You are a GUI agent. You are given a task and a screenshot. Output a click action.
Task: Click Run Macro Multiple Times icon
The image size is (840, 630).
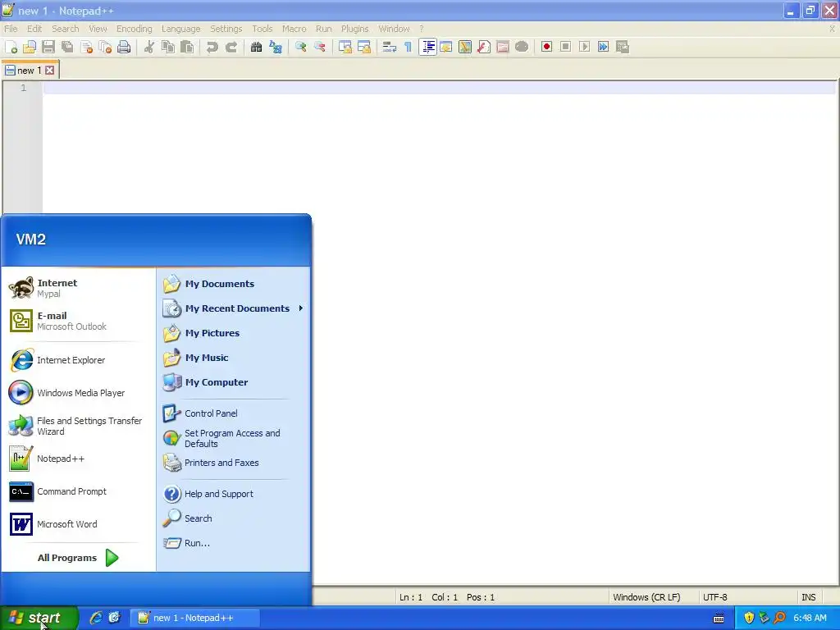click(603, 47)
